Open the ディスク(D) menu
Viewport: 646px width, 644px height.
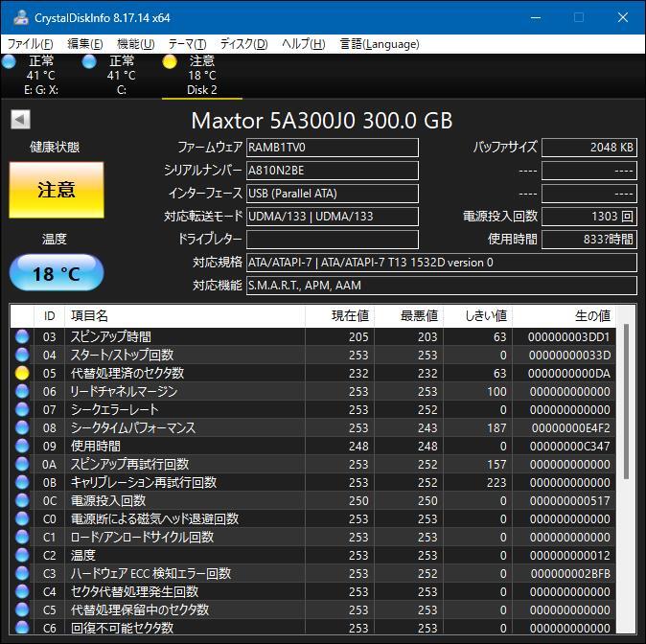pyautogui.click(x=243, y=44)
